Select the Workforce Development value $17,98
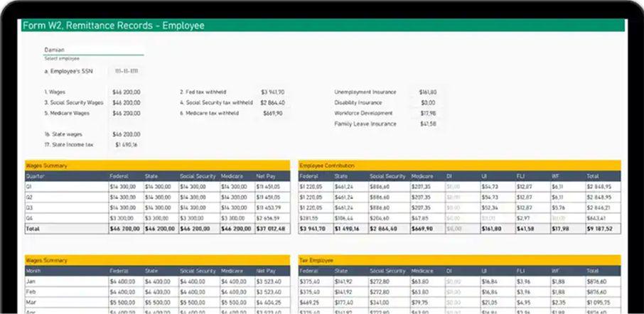 point(428,113)
